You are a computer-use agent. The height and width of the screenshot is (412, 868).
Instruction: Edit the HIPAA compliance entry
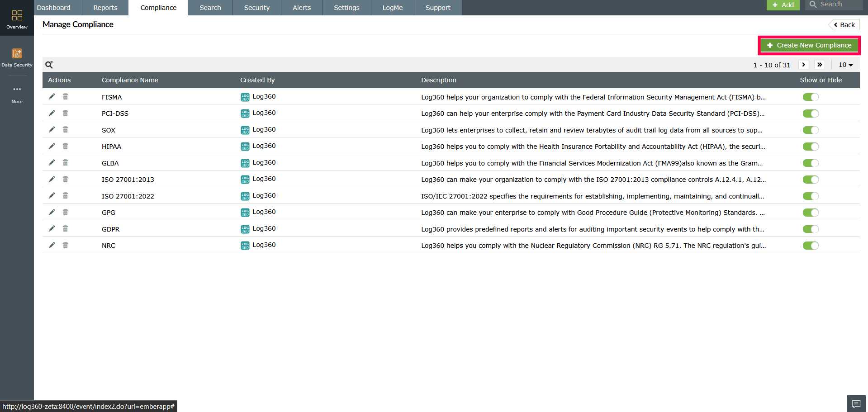52,146
